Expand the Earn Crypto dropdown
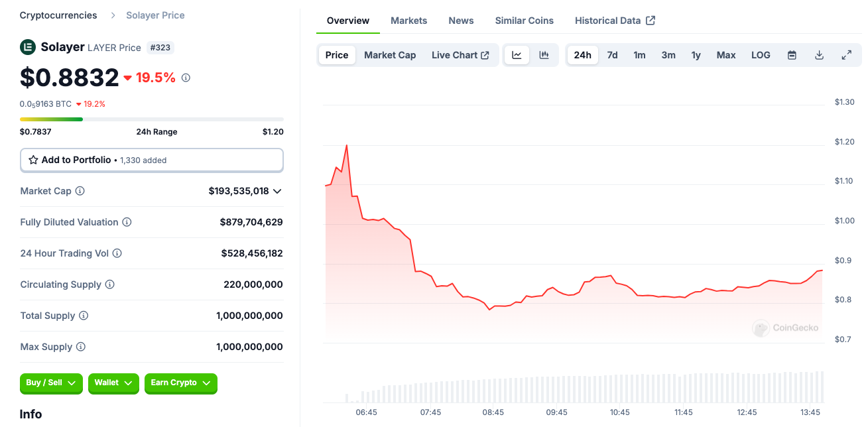The height and width of the screenshot is (427, 868). click(x=180, y=383)
